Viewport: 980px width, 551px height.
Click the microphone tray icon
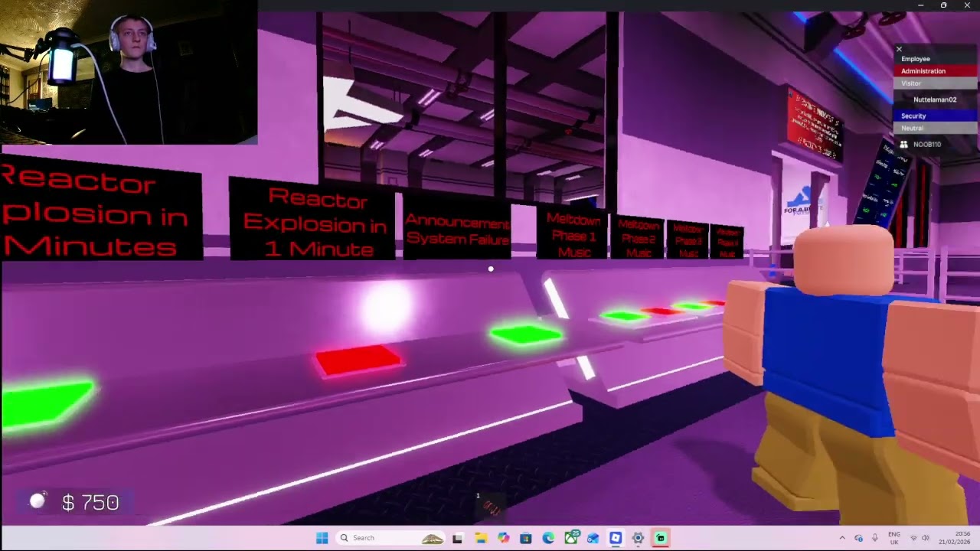pos(874,538)
